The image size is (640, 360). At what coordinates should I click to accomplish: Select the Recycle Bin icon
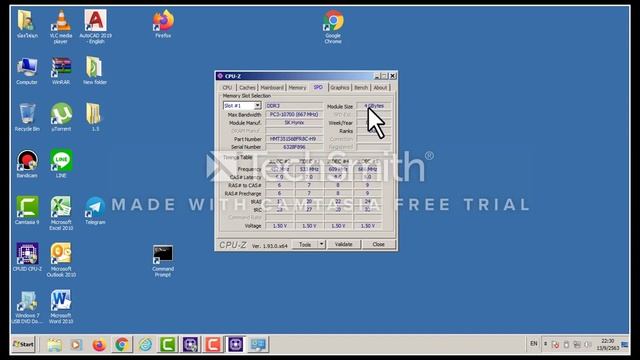pyautogui.click(x=27, y=118)
